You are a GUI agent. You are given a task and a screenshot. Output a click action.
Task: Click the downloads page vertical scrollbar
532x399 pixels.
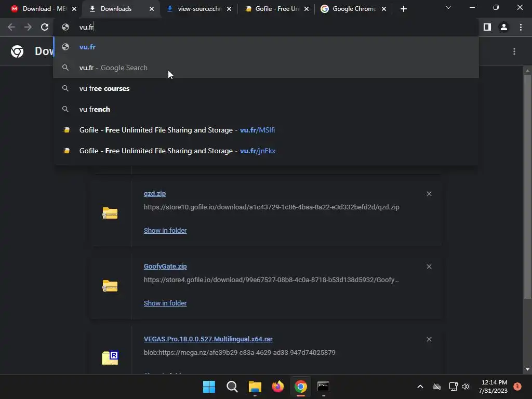pos(527,187)
